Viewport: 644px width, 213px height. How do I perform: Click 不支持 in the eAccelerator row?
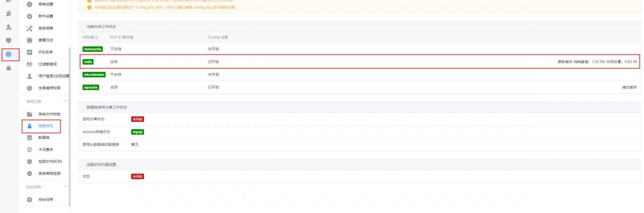(x=116, y=74)
